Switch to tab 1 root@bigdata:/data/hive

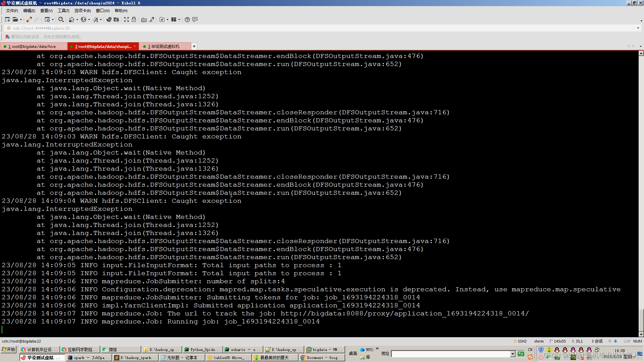pos(33,46)
